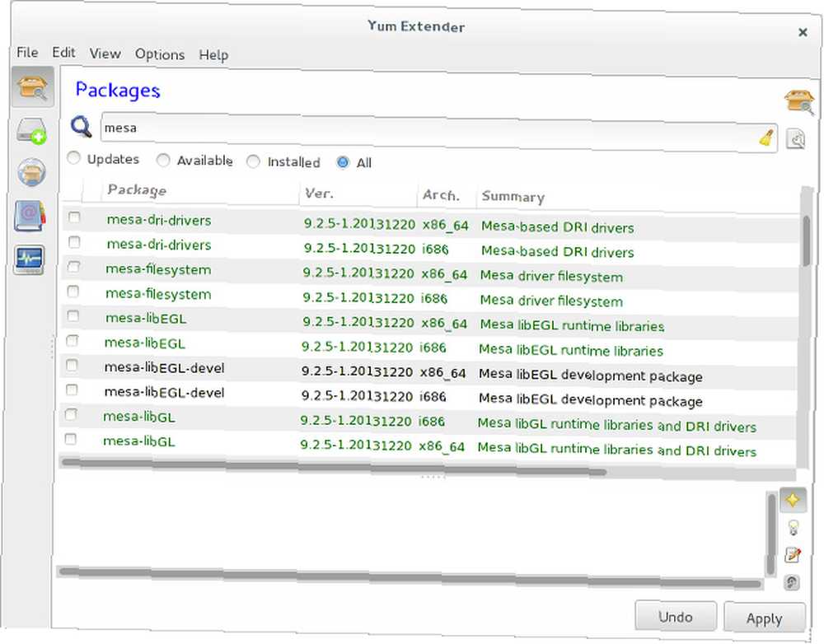This screenshot has width=824, height=644.
Task: Check the mesa-filesystem i686 row checkbox
Action: [x=73, y=291]
